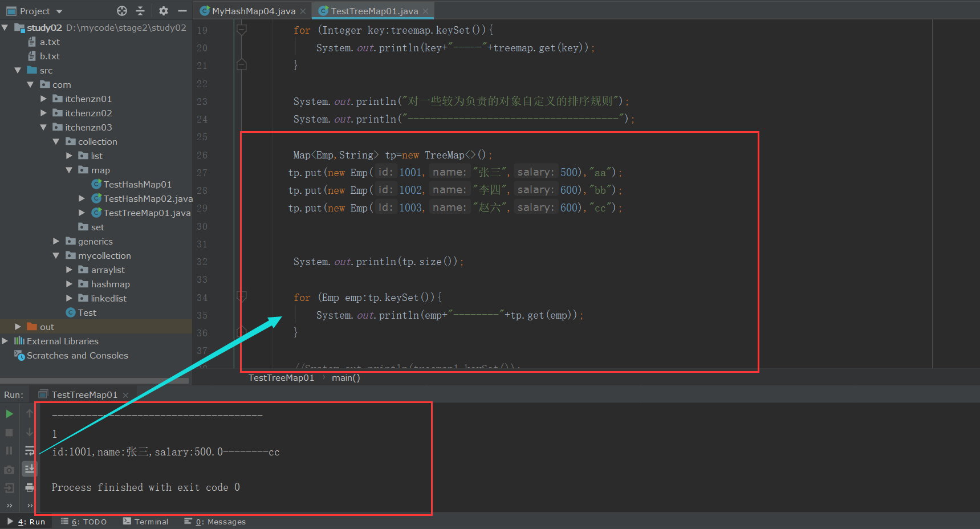This screenshot has height=529, width=980.
Task: Open a.txt file in project tree
Action: [x=50, y=42]
